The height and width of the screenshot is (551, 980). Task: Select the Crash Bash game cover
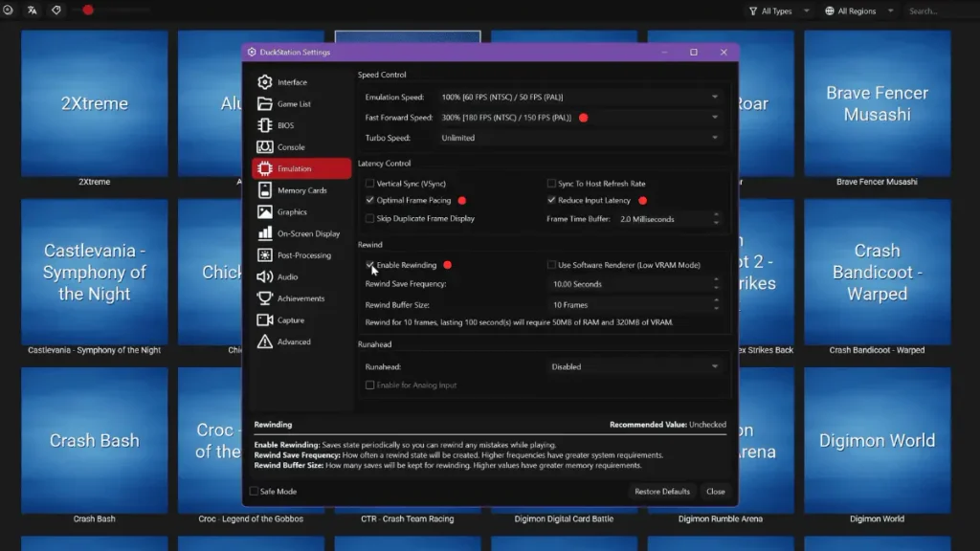(x=95, y=440)
